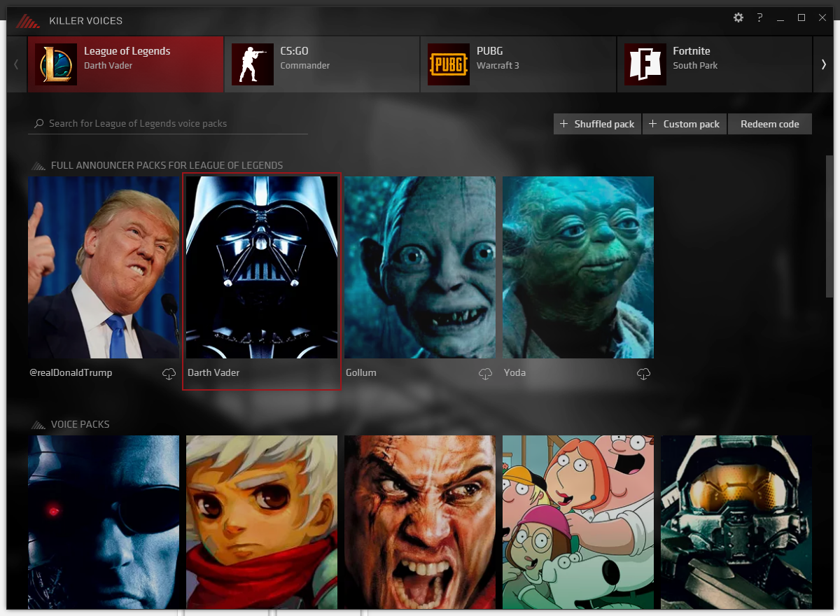
Task: Open the Terminator red-eye voice pack
Action: click(104, 522)
